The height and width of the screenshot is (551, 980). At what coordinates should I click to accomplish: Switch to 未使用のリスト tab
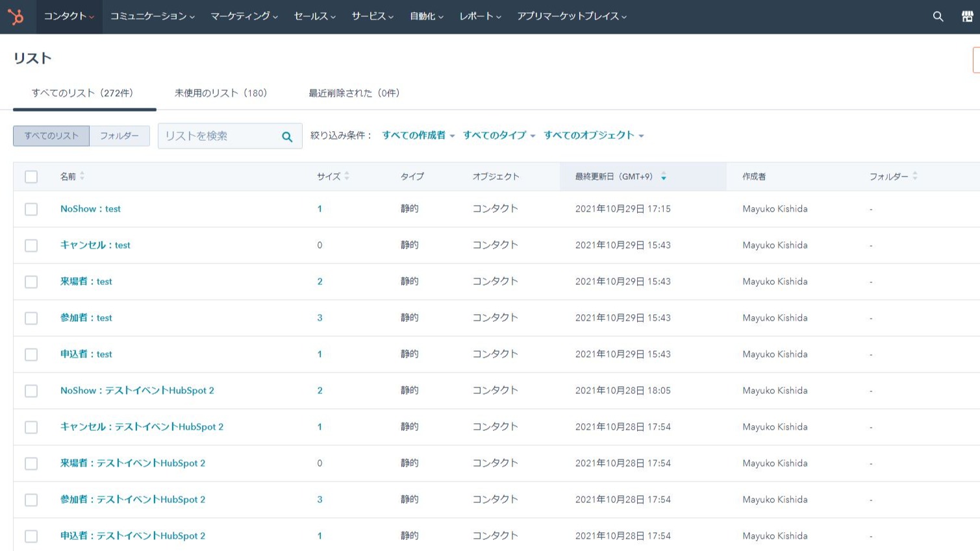pyautogui.click(x=221, y=93)
